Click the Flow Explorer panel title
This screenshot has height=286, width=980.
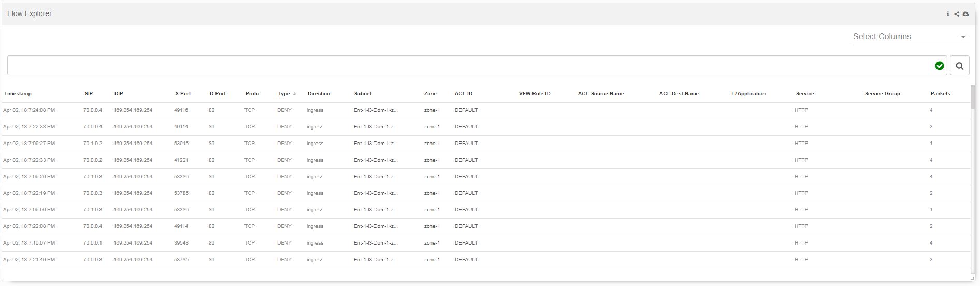30,14
